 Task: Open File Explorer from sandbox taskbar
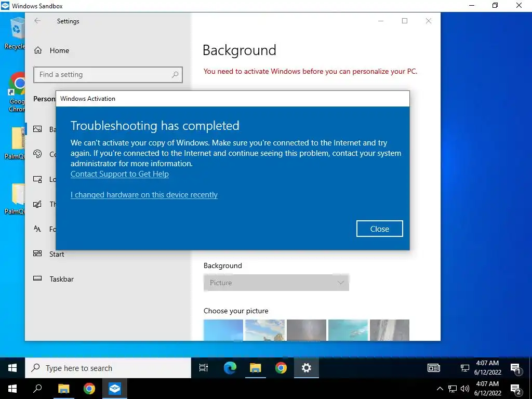pos(255,368)
